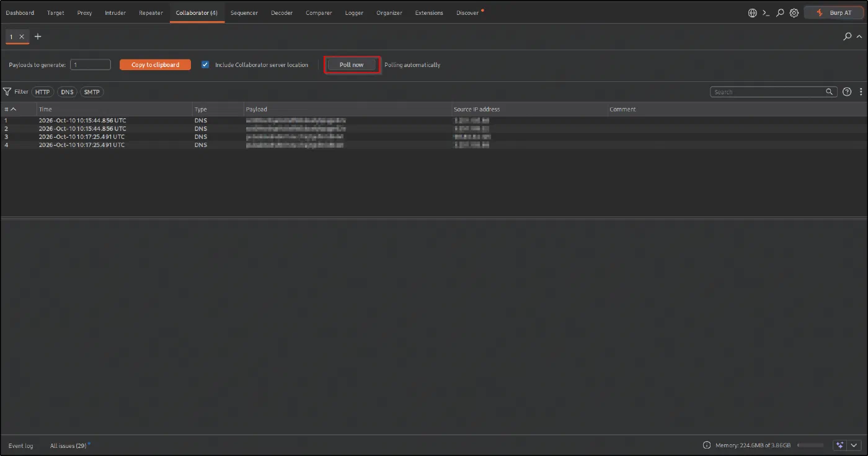
Task: Click the magnifier icon in the Collaborator tab row
Action: click(x=848, y=37)
